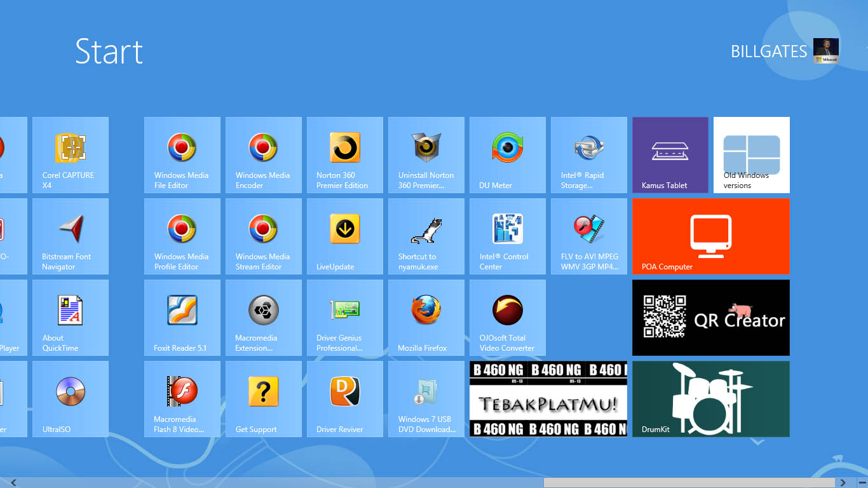868x488 pixels.
Task: Launch Intel Rapid Storage tile
Action: (x=589, y=155)
